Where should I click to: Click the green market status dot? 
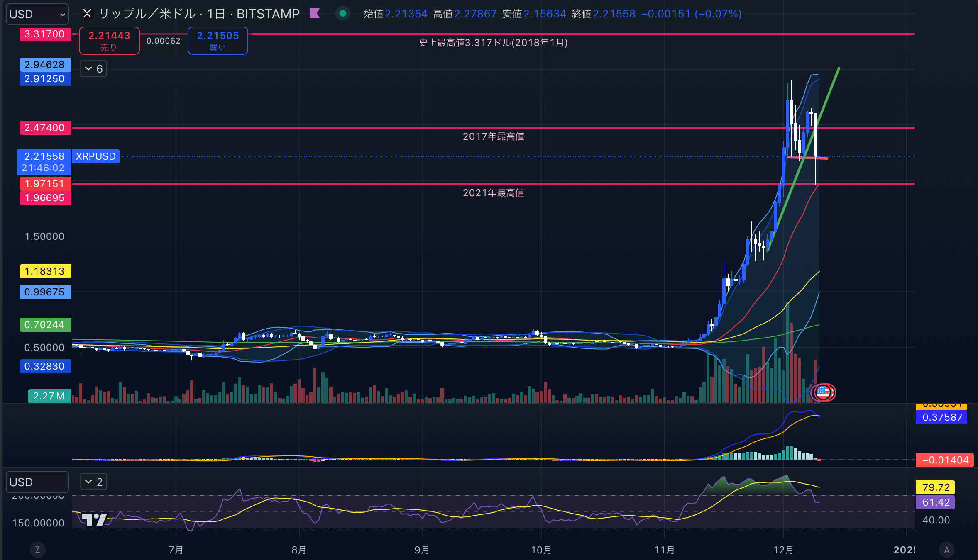click(343, 14)
